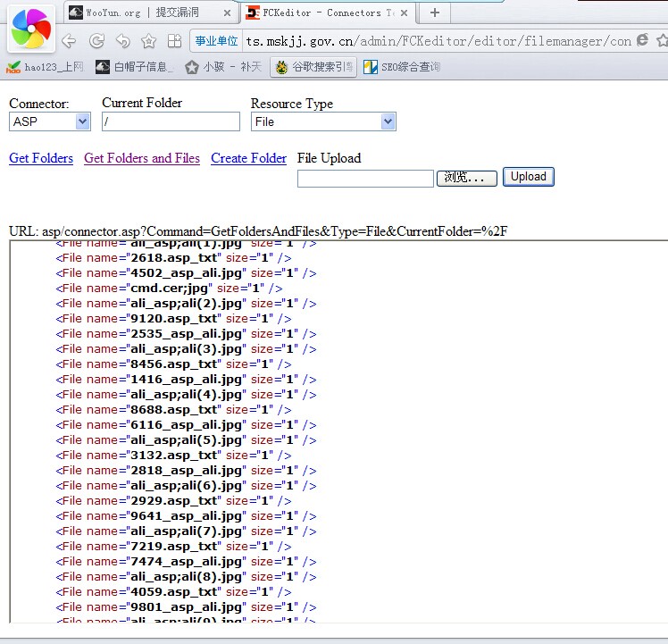Select file entry 9120.asp_txt
This screenshot has height=644, width=668.
click(173, 319)
